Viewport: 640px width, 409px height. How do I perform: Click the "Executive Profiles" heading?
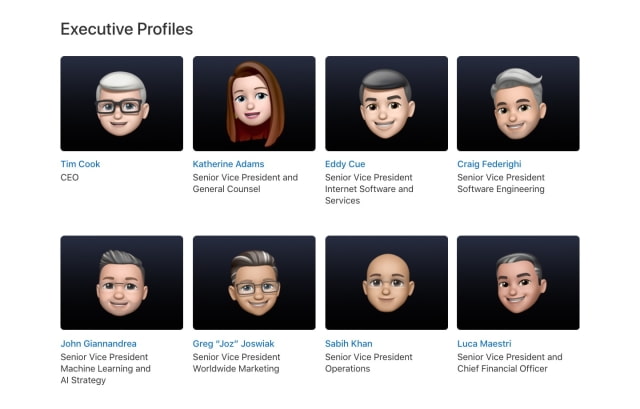[x=127, y=29]
